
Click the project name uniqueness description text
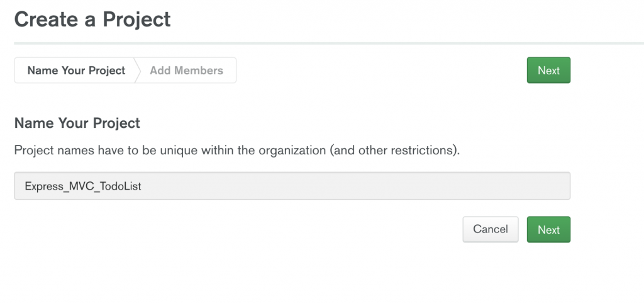click(237, 152)
